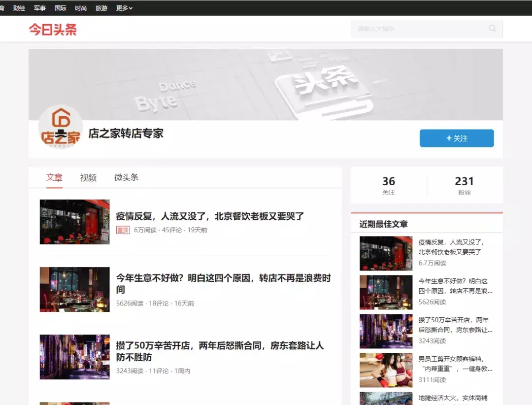The width and height of the screenshot is (532, 405).
Task: Switch to the 视频 tab
Action: click(88, 177)
